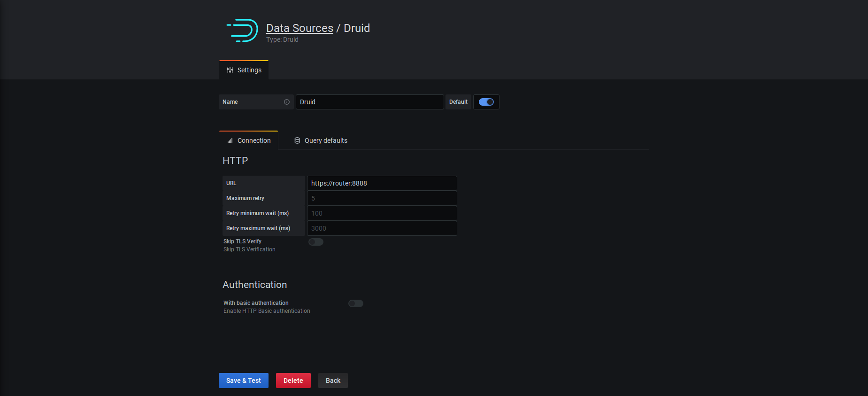Click the red Delete button

coord(293,380)
